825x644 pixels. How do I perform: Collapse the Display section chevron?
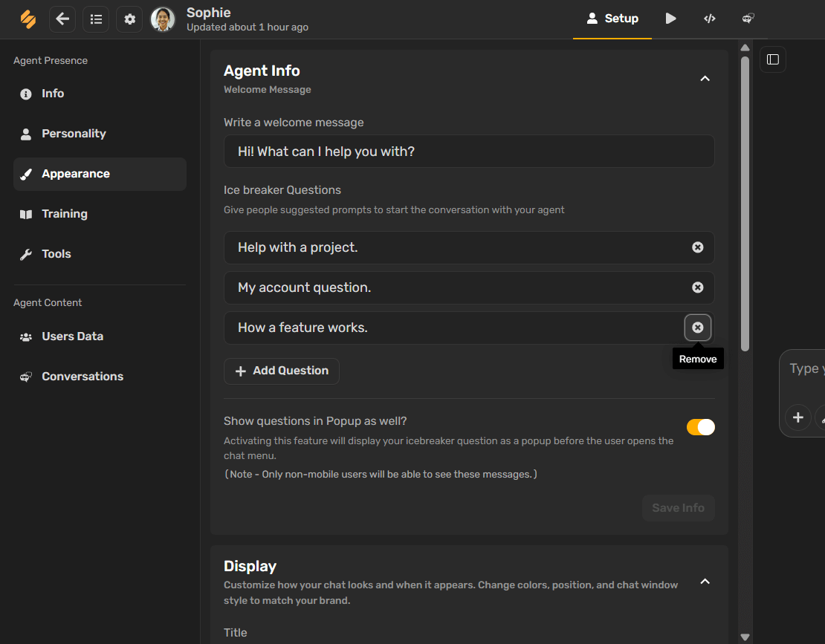705,582
